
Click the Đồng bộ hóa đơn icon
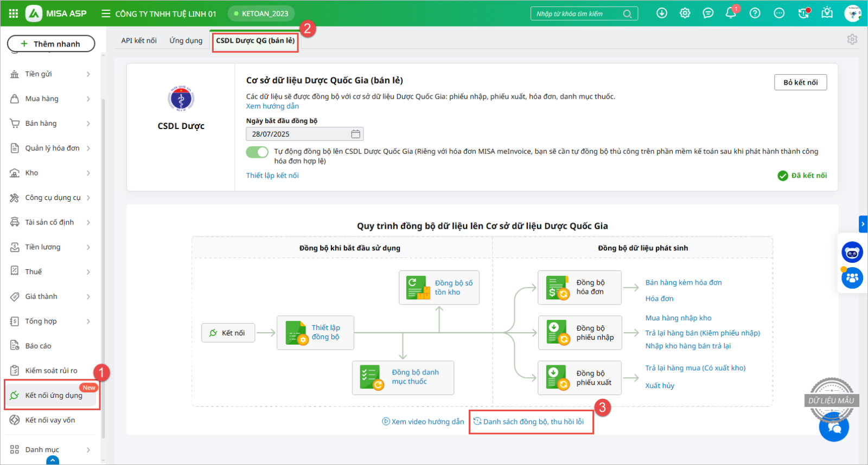558,288
